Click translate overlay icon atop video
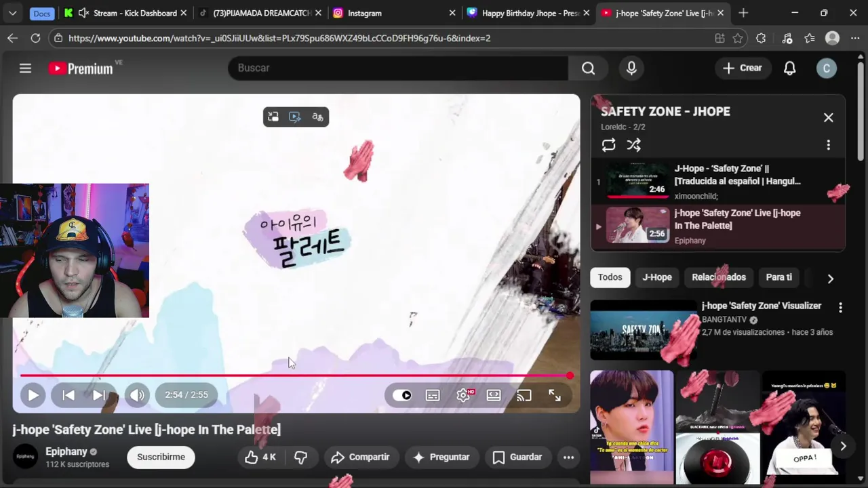 click(x=317, y=117)
